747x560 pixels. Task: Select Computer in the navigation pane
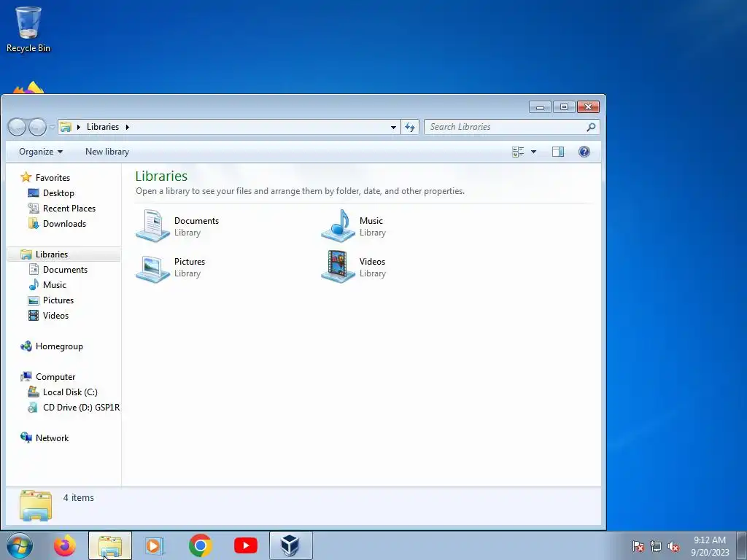[x=55, y=377]
